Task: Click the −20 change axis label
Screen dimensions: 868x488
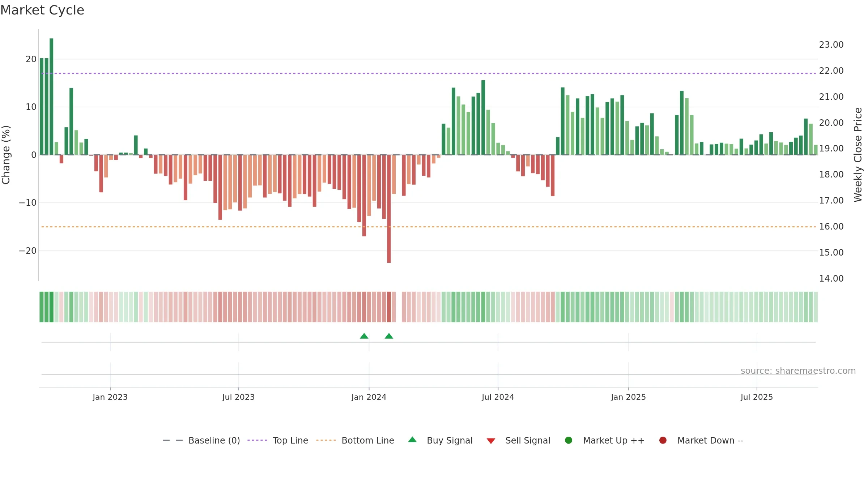Action: [x=28, y=251]
